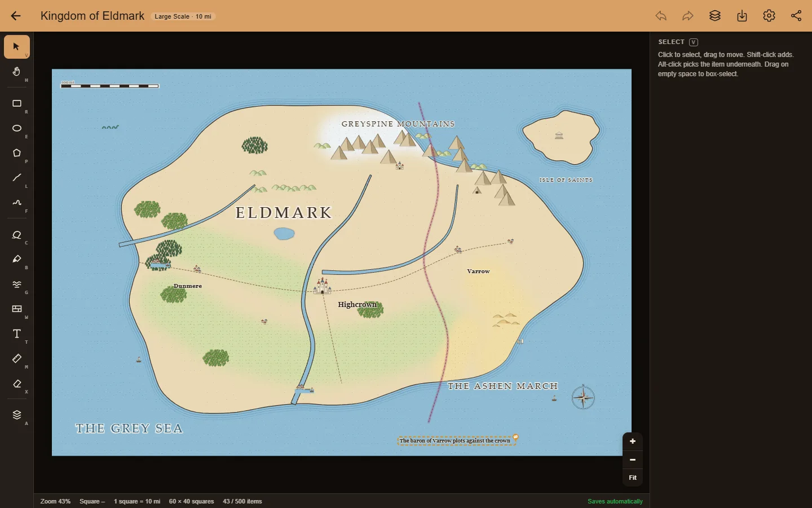Click the Square grid type status entry

92,501
